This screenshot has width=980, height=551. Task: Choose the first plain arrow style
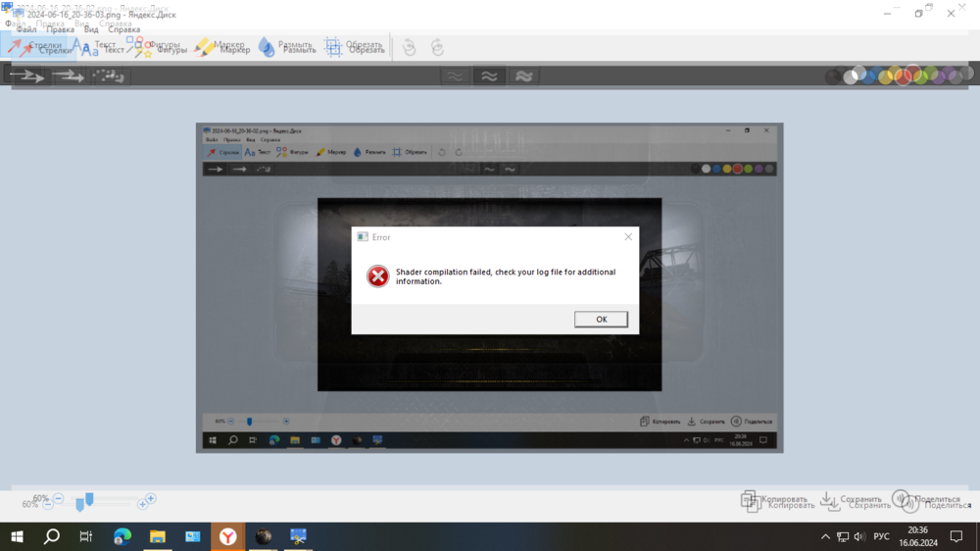tap(27, 76)
